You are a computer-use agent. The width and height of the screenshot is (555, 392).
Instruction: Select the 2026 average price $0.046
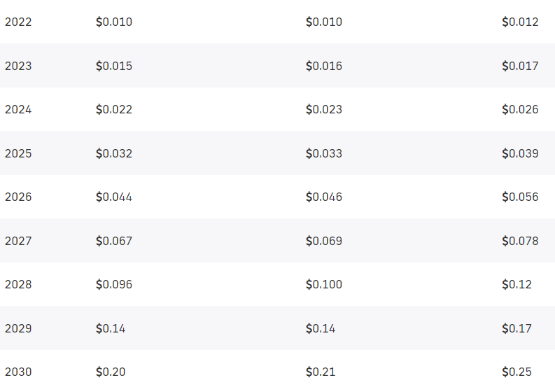click(324, 197)
